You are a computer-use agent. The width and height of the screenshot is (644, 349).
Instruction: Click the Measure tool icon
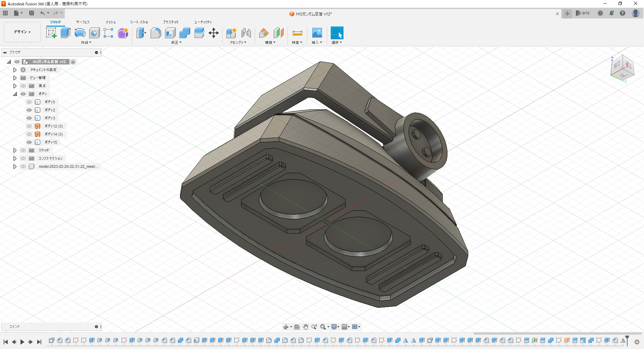coord(297,33)
